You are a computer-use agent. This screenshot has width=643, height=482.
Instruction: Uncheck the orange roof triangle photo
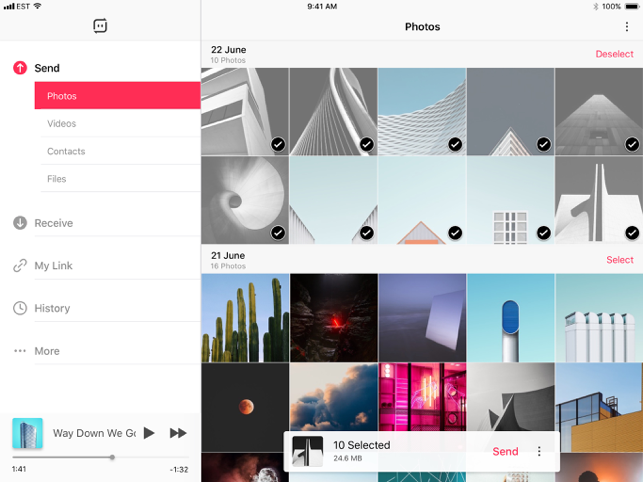tap(455, 233)
